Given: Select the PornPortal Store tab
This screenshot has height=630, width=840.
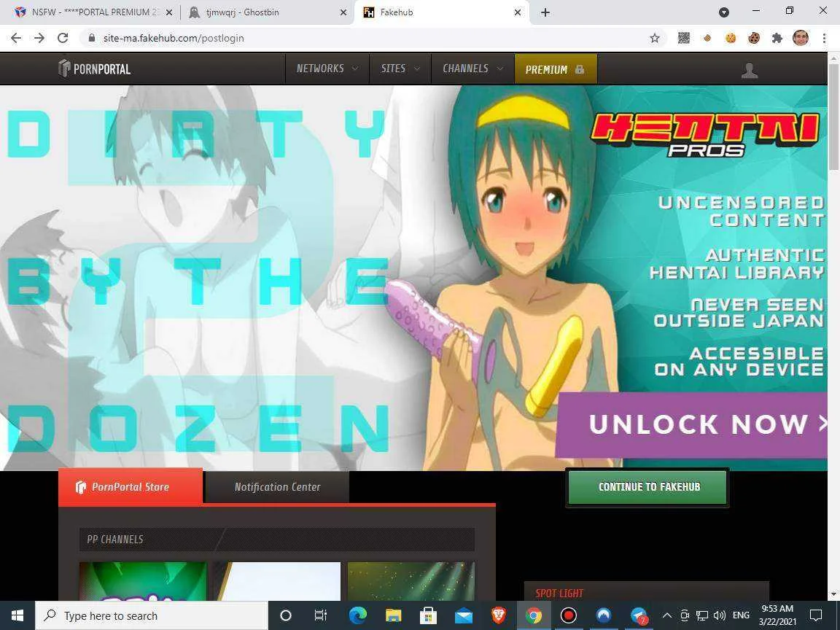Looking at the screenshot, I should (131, 487).
